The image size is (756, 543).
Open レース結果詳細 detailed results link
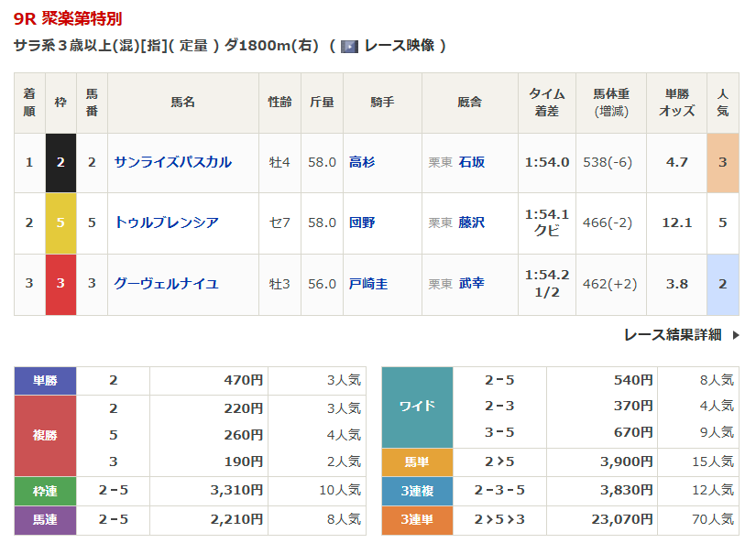673,335
